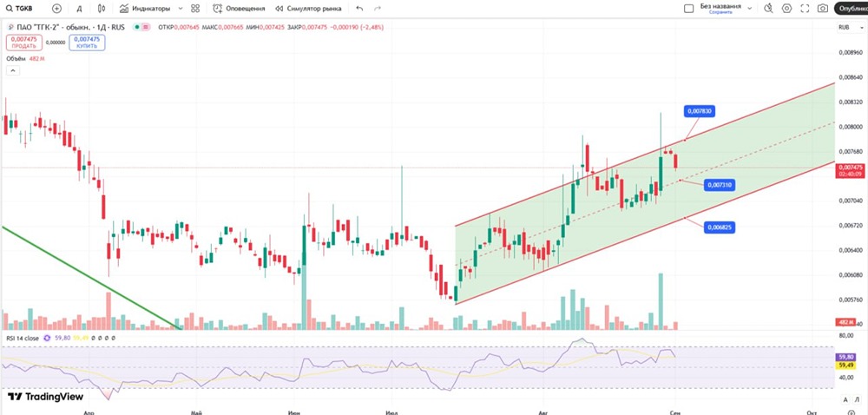Click the 0,008000 price axis label
The height and width of the screenshot is (415, 868).
click(x=851, y=127)
